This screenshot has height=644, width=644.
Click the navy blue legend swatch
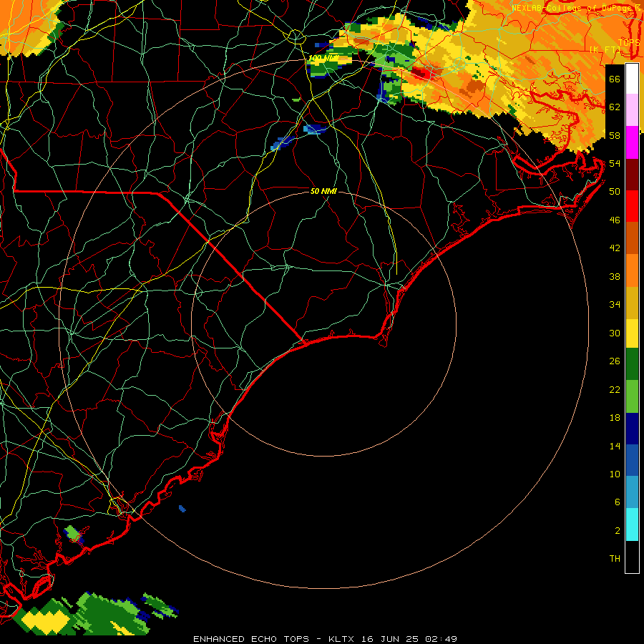[x=632, y=429]
